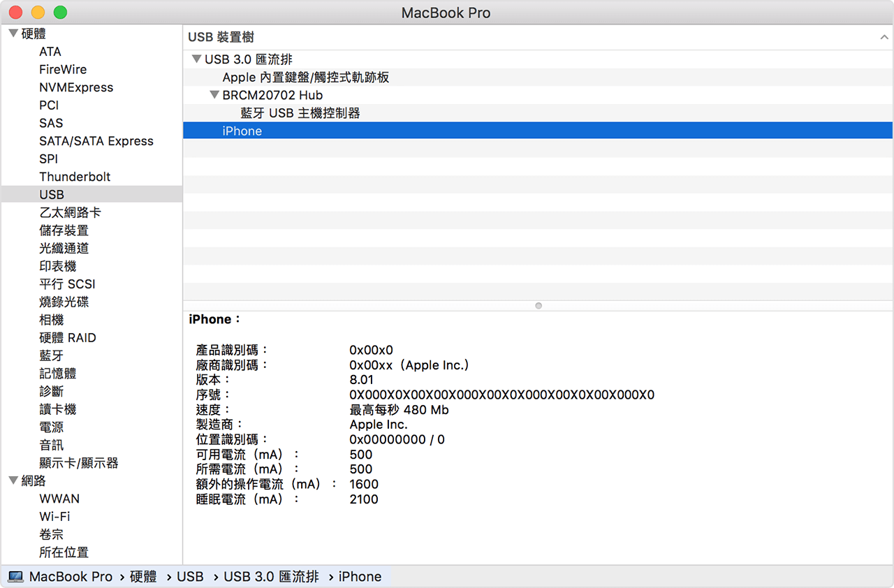Click the sleep current value 2100
This screenshot has height=588, width=894.
point(364,499)
